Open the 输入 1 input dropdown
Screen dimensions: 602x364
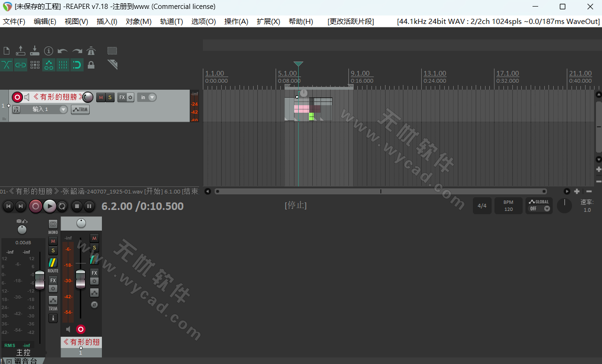(x=63, y=109)
